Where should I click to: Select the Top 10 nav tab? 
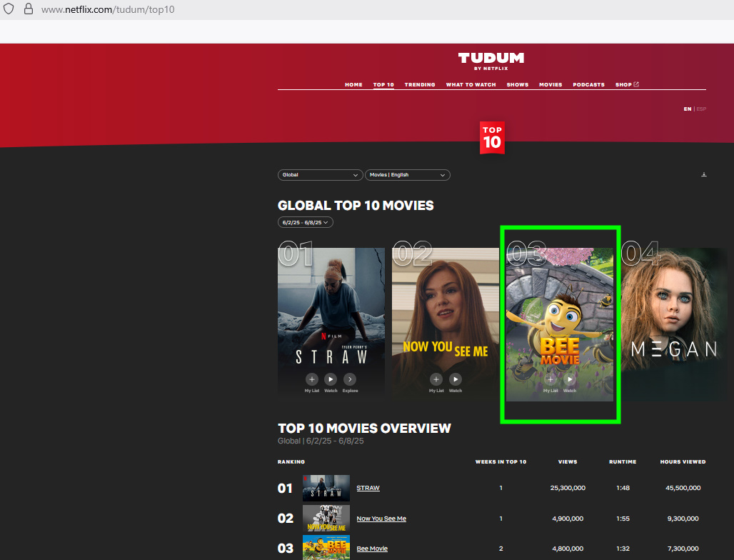click(x=383, y=85)
